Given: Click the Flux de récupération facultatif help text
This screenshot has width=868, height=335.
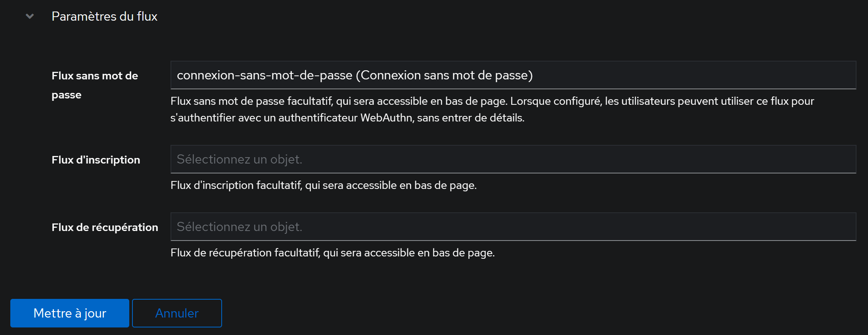Looking at the screenshot, I should (x=333, y=252).
